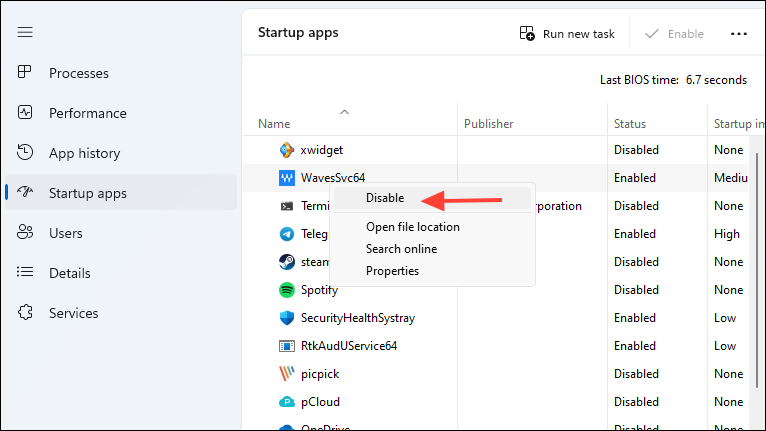The width and height of the screenshot is (766, 431).
Task: Click the Users sidebar icon
Action: coord(24,232)
